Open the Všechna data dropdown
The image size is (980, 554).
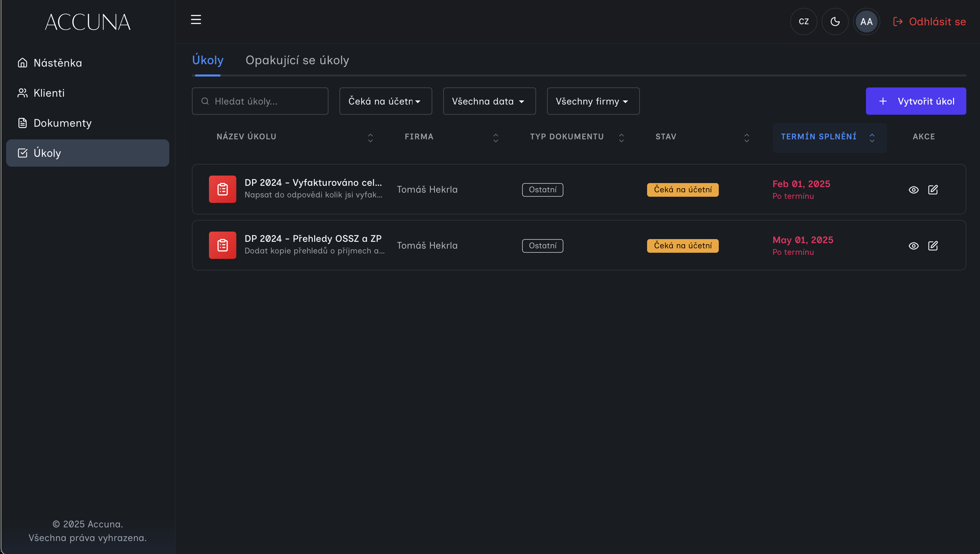(489, 101)
